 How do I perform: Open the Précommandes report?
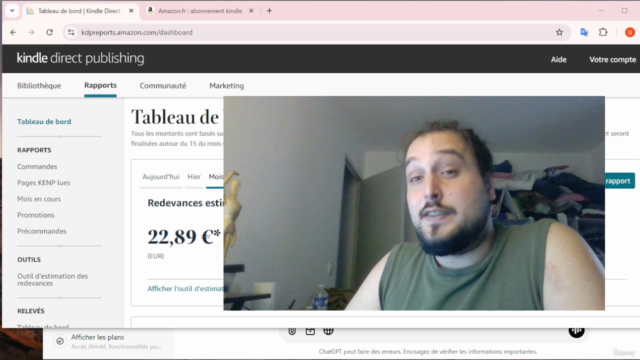[42, 231]
